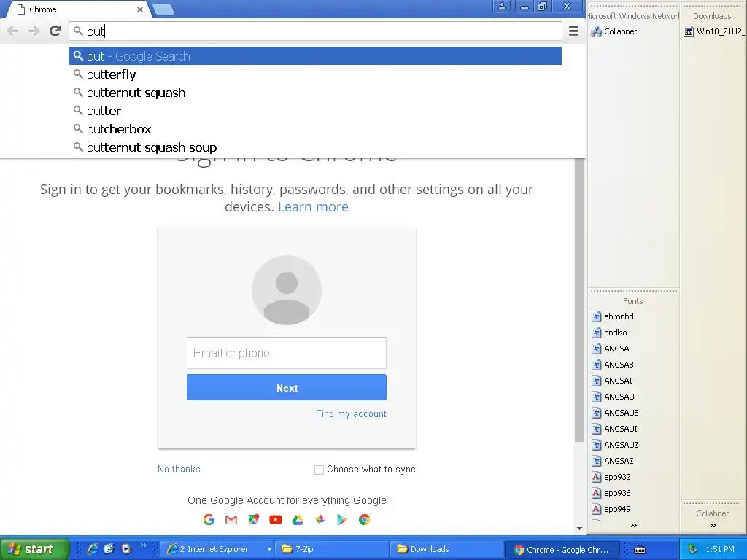Click the 'No thanks' link

pos(179,469)
